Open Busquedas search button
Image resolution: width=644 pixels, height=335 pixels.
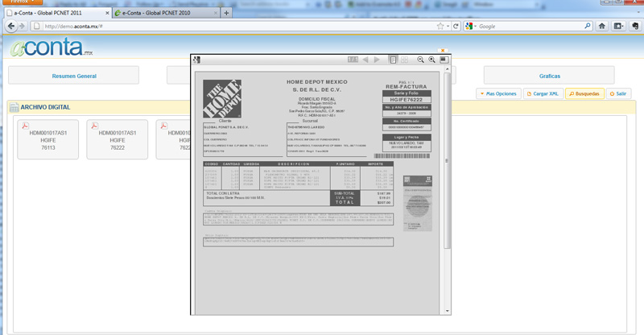584,93
